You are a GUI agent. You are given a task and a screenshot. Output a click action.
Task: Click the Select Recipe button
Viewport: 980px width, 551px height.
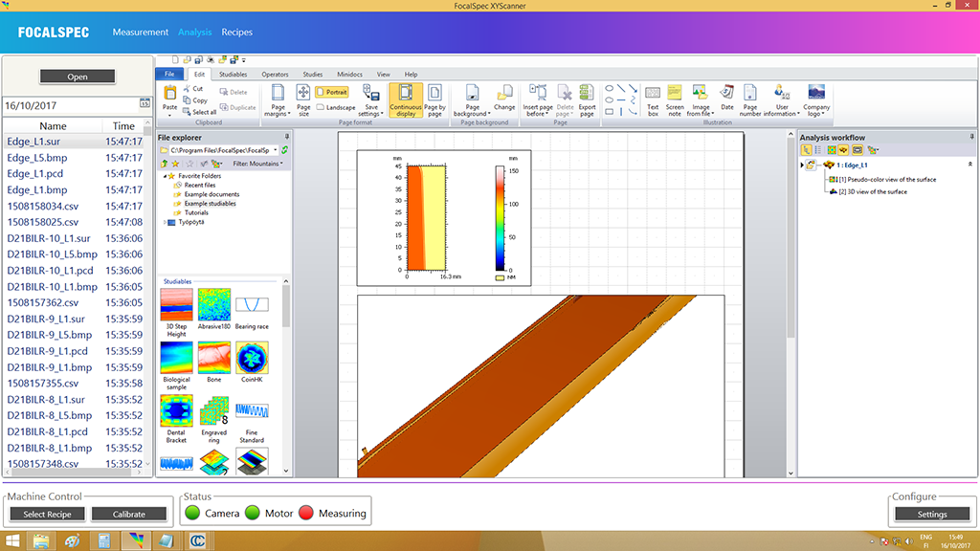(47, 514)
